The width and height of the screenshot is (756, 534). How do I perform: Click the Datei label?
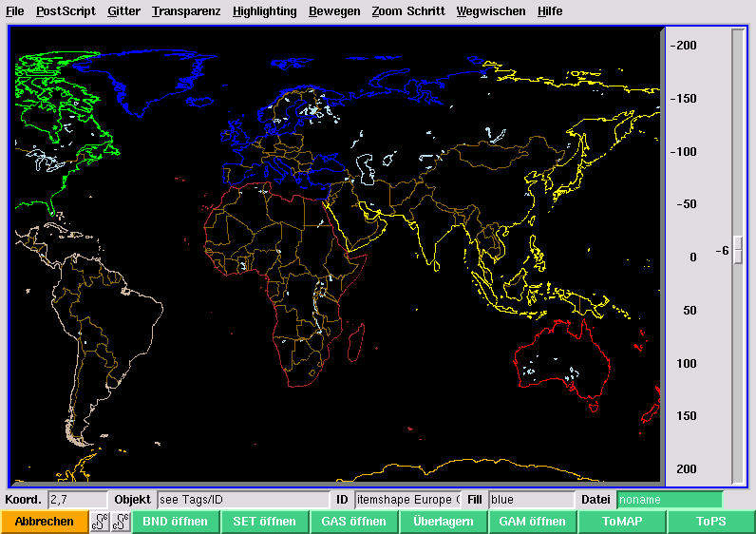pos(595,500)
